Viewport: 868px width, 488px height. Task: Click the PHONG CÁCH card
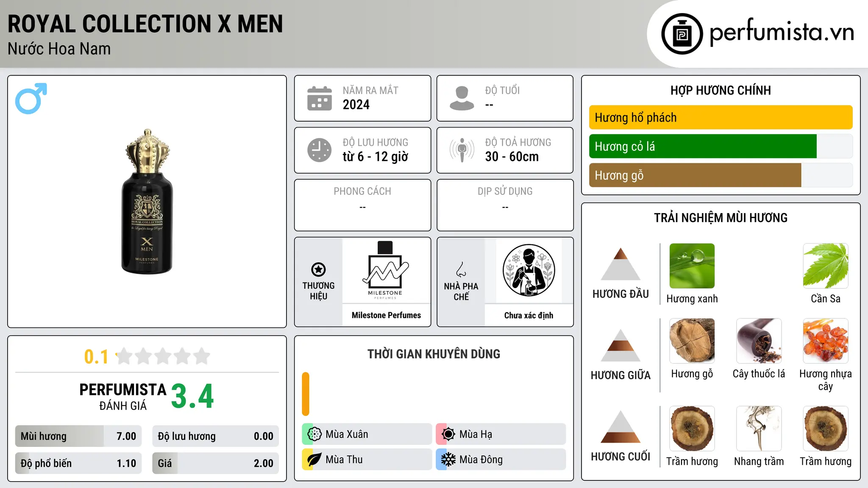pyautogui.click(x=362, y=205)
